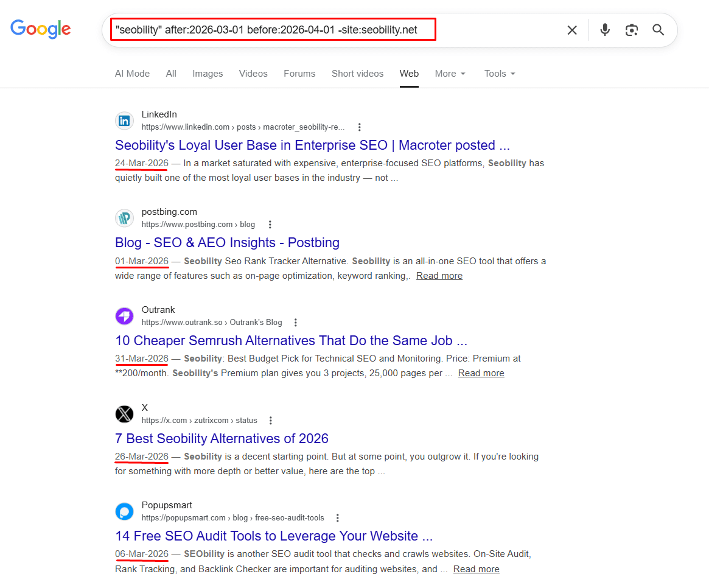
Task: Click the Google logo
Action: coord(41,29)
